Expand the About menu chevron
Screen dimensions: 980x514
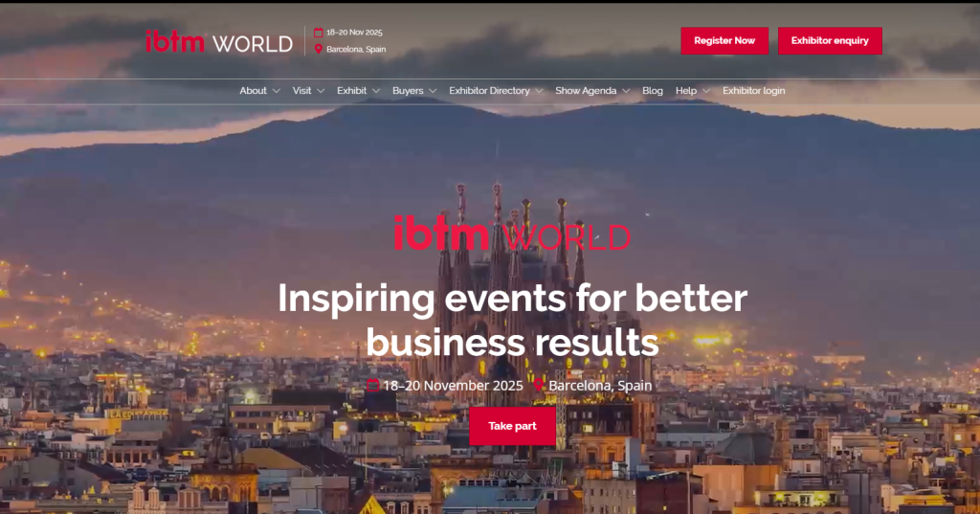pyautogui.click(x=277, y=91)
